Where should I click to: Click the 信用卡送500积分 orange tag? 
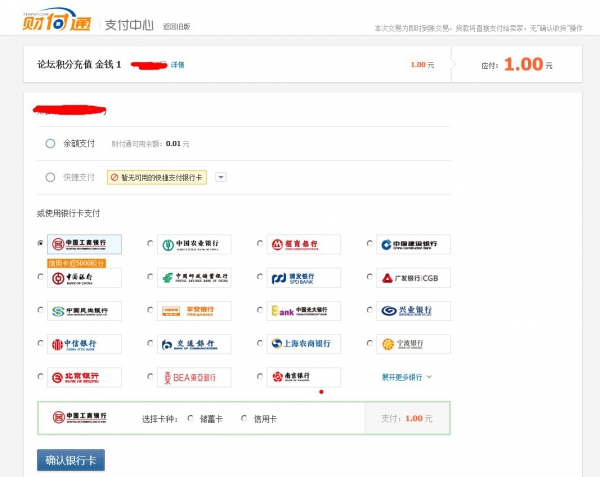point(77,263)
